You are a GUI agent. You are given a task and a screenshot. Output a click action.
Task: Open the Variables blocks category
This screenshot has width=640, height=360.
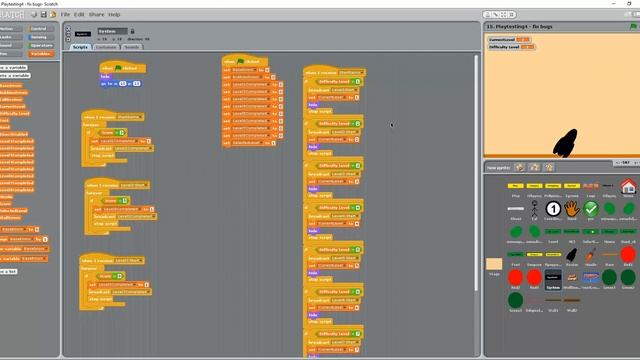point(41,53)
